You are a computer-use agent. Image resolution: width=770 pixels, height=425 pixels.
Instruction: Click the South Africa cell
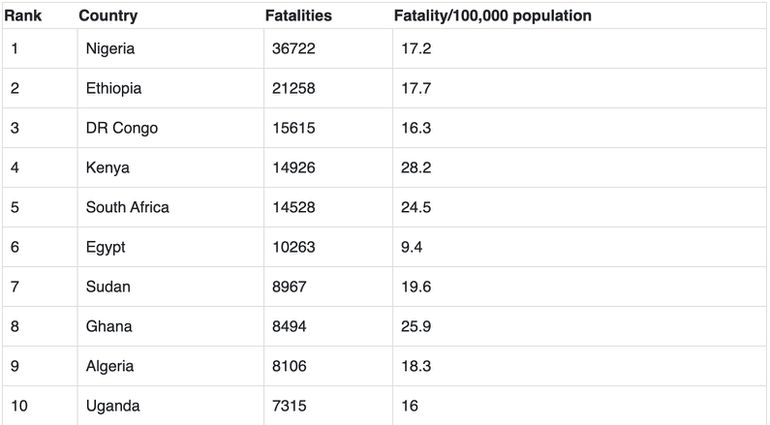point(127,207)
